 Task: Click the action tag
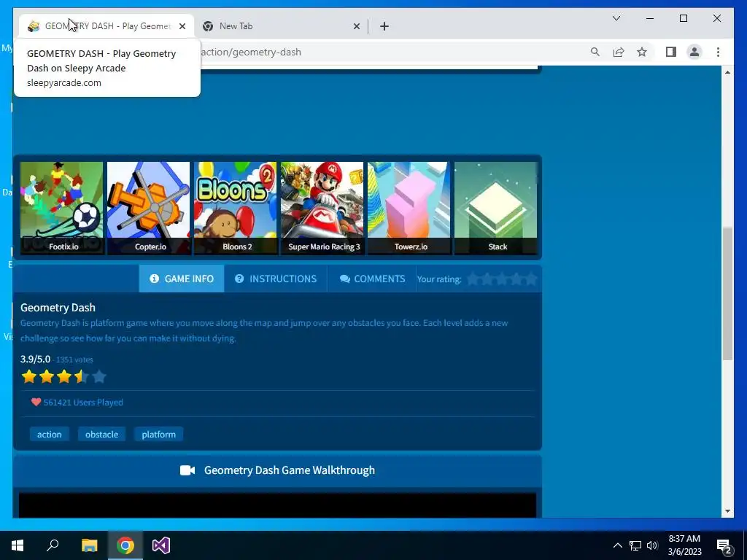pyautogui.click(x=50, y=435)
